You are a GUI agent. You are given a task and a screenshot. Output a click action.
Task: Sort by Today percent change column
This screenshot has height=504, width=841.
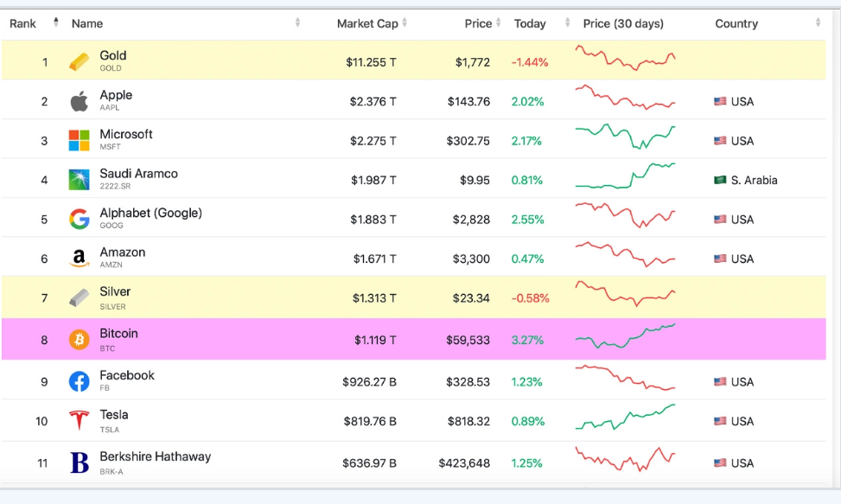point(530,23)
